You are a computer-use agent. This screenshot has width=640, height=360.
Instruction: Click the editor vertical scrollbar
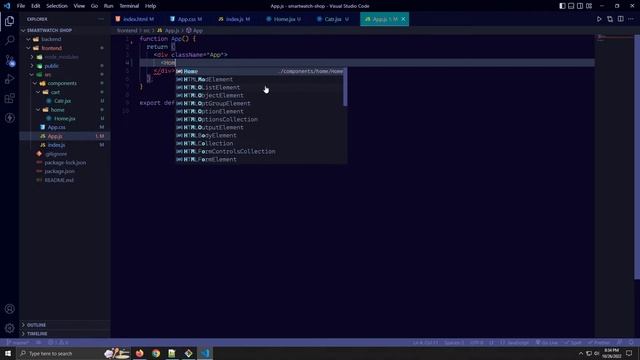(x=637, y=157)
